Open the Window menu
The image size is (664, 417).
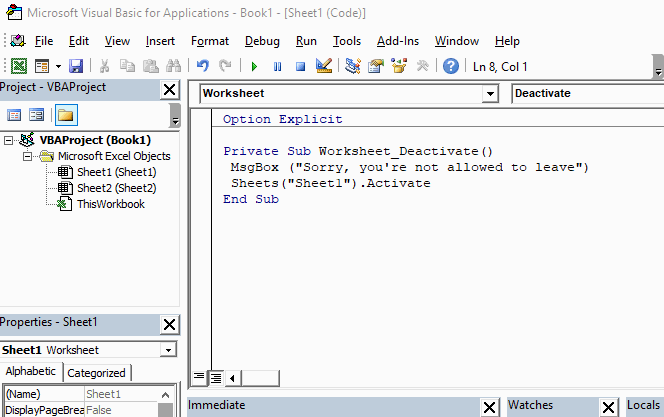[x=457, y=41]
